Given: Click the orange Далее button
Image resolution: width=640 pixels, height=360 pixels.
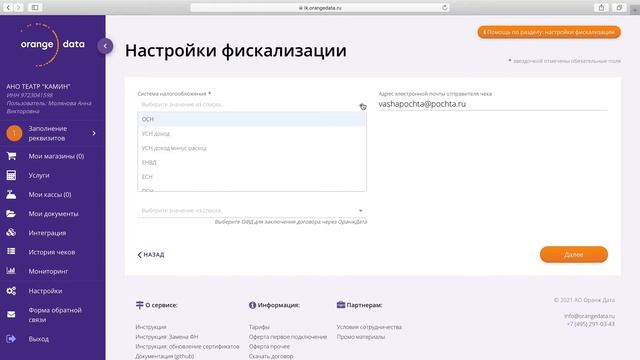Looking at the screenshot, I should pyautogui.click(x=573, y=254).
